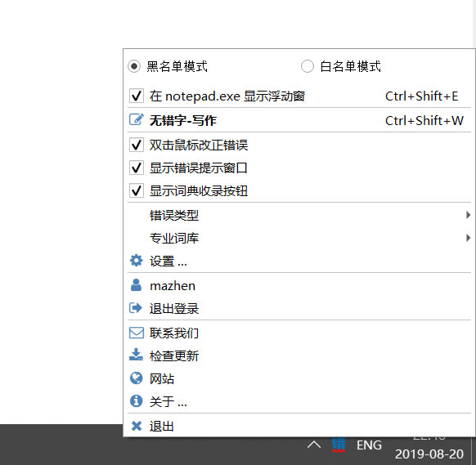
Task: Click the red 错 tray icon
Action: point(339,445)
